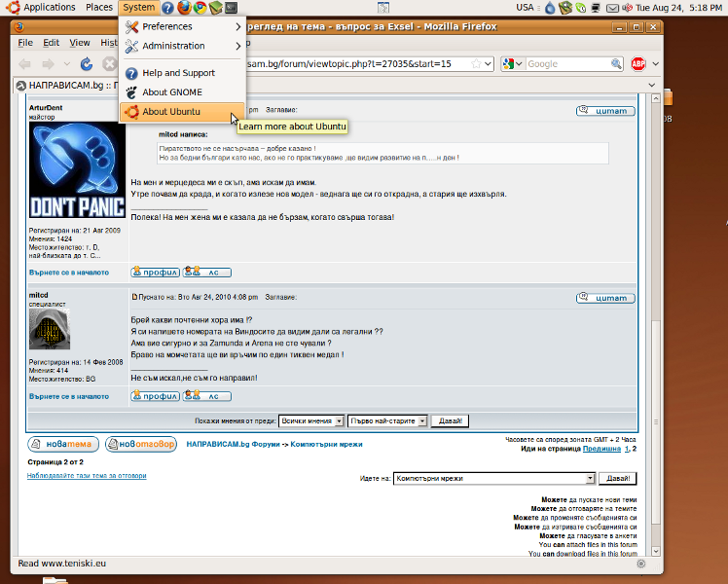This screenshot has width=728, height=584.
Task: Click the vertical scrollbar down arrow
Action: tap(656, 551)
